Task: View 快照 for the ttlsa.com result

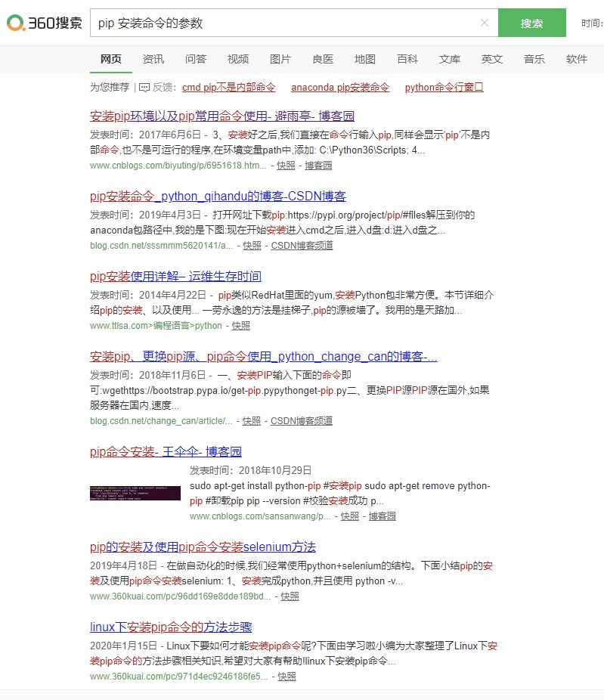Action: click(240, 326)
